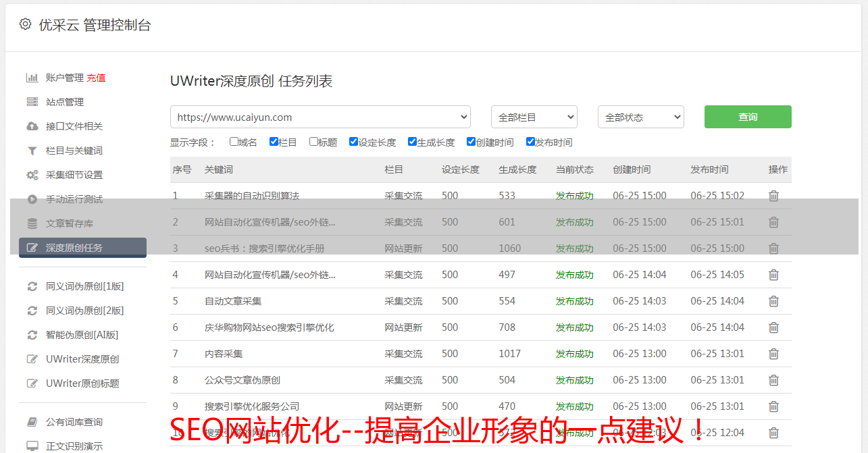Click the funnel icon for 栏目与关键词
The image size is (868, 453).
coord(32,151)
